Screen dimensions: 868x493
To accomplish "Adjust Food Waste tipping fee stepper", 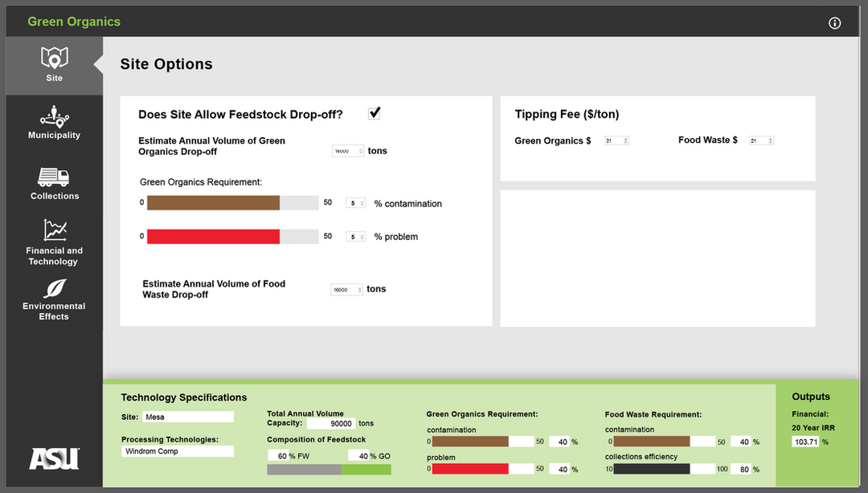I will 760,141.
